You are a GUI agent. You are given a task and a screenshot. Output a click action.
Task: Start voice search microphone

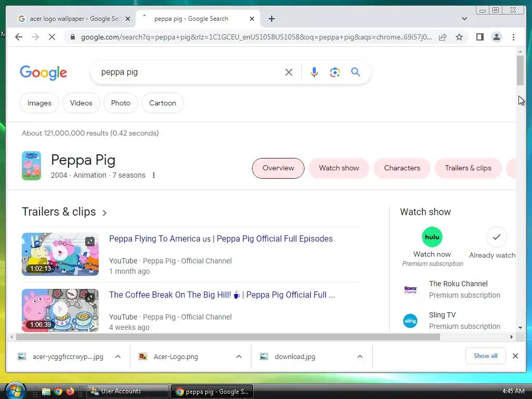point(314,72)
